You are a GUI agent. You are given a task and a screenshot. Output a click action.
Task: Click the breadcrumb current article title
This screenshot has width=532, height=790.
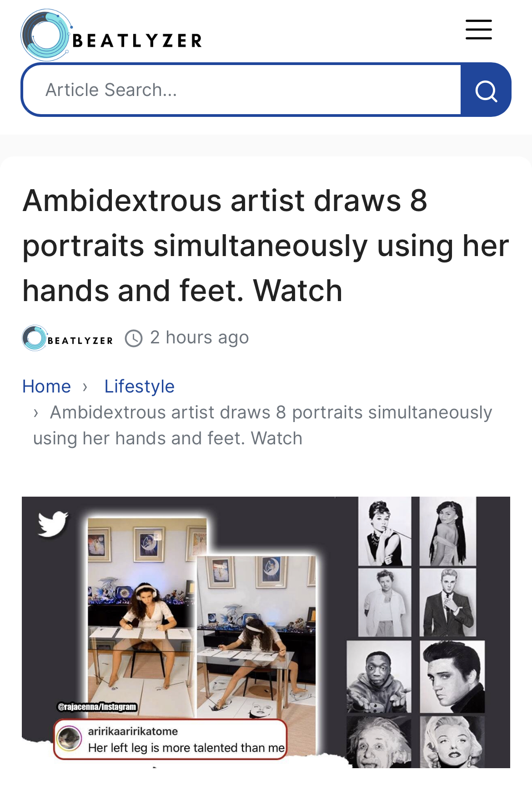pos(262,425)
